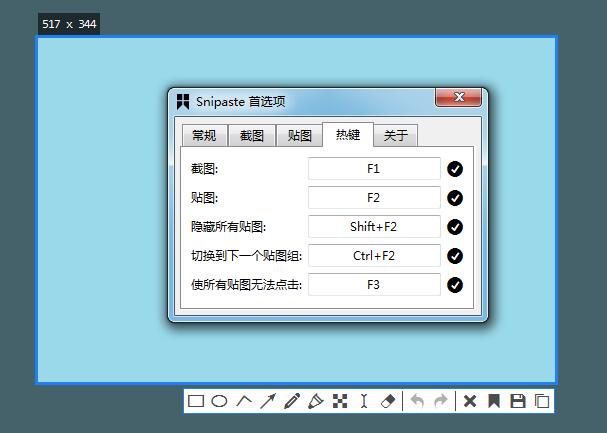Select the eraser tool

pos(389,401)
